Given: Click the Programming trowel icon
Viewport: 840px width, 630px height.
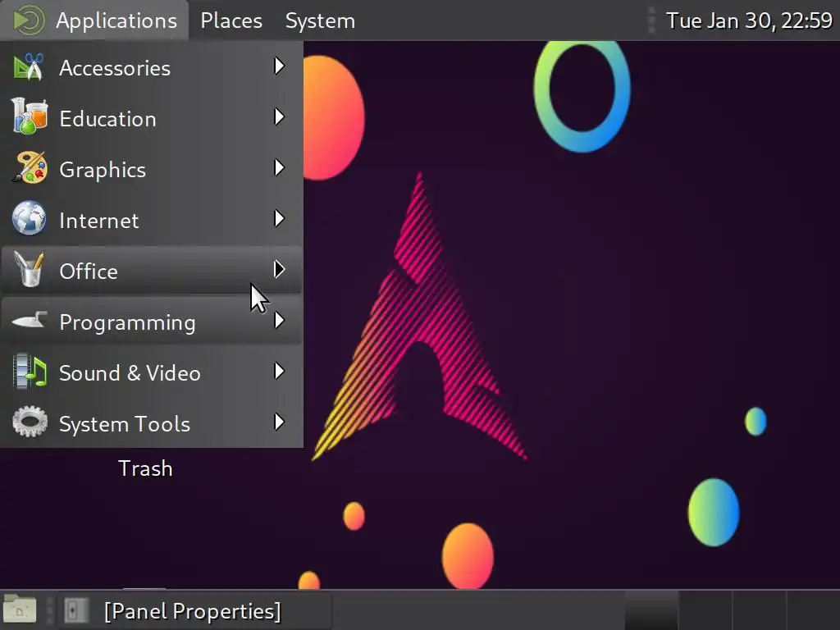Looking at the screenshot, I should 29,320.
